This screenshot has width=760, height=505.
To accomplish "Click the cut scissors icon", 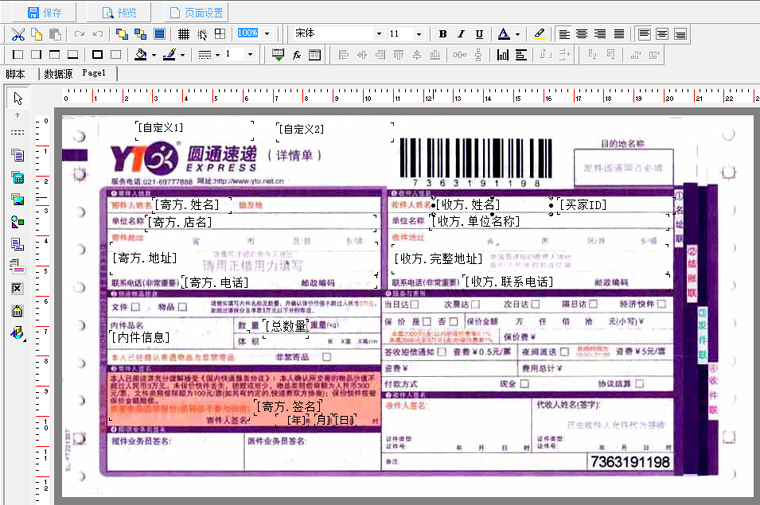I will pos(17,34).
